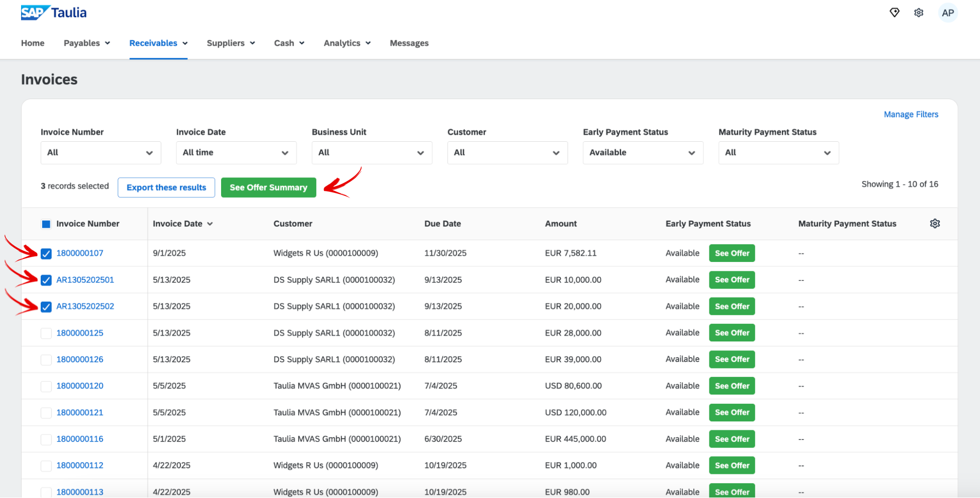Image resolution: width=980 pixels, height=498 pixels.
Task: Open invoice link 1800000113
Action: point(80,492)
